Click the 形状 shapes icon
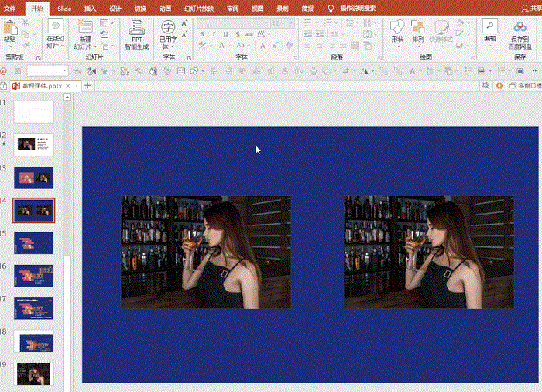The height and width of the screenshot is (392, 542). point(397,26)
